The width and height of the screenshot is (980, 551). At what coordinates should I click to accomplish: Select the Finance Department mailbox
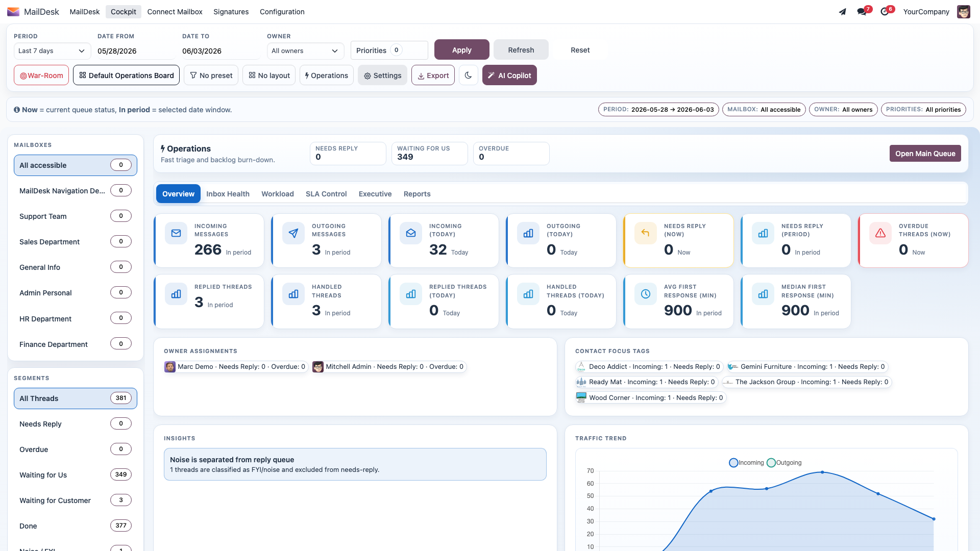click(76, 344)
